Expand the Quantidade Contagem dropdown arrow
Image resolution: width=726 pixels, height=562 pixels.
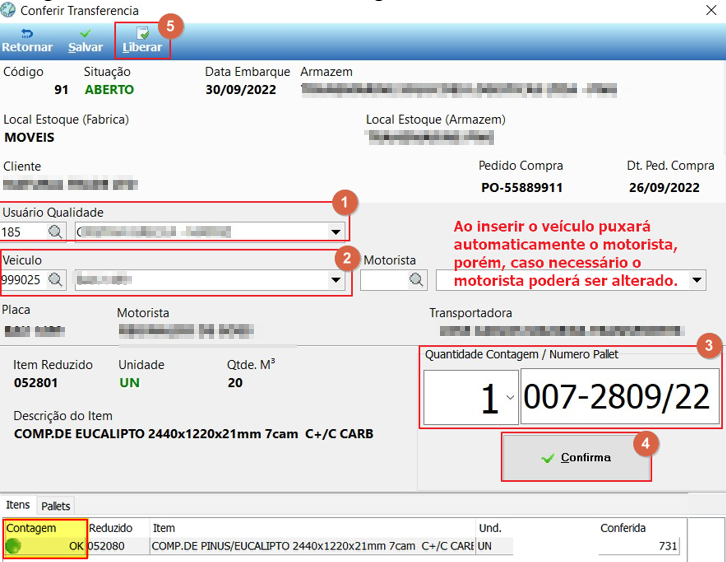click(510, 397)
